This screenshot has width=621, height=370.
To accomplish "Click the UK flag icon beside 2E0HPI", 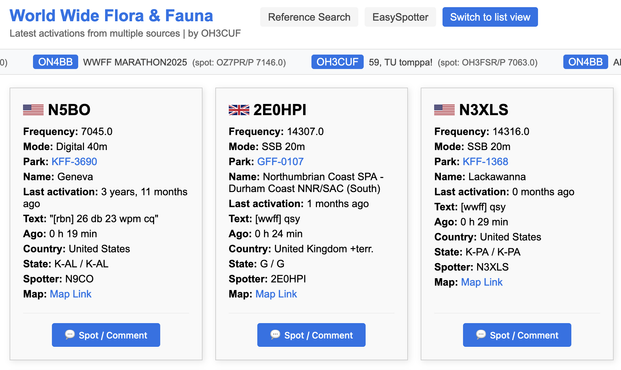I will coord(239,110).
